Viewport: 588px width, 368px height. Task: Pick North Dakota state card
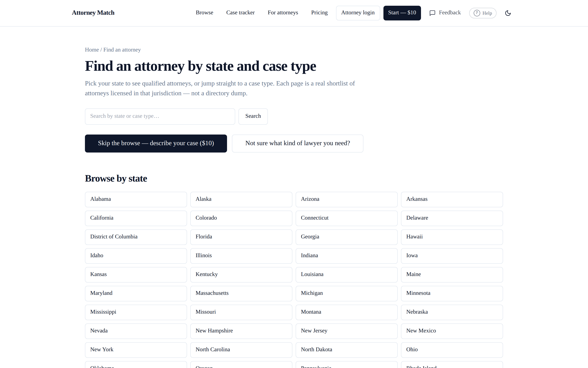pyautogui.click(x=346, y=350)
